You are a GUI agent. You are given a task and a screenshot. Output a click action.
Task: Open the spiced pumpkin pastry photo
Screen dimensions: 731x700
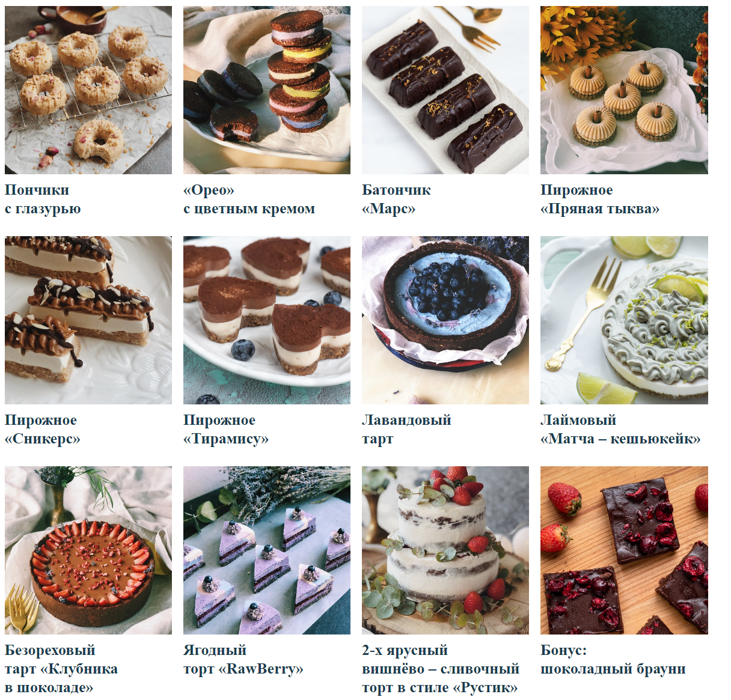tap(624, 90)
